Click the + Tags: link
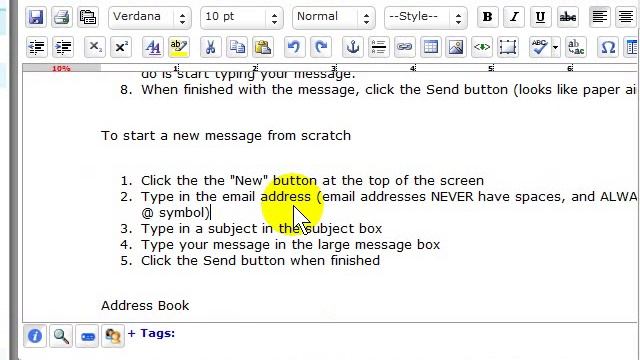 click(x=151, y=333)
